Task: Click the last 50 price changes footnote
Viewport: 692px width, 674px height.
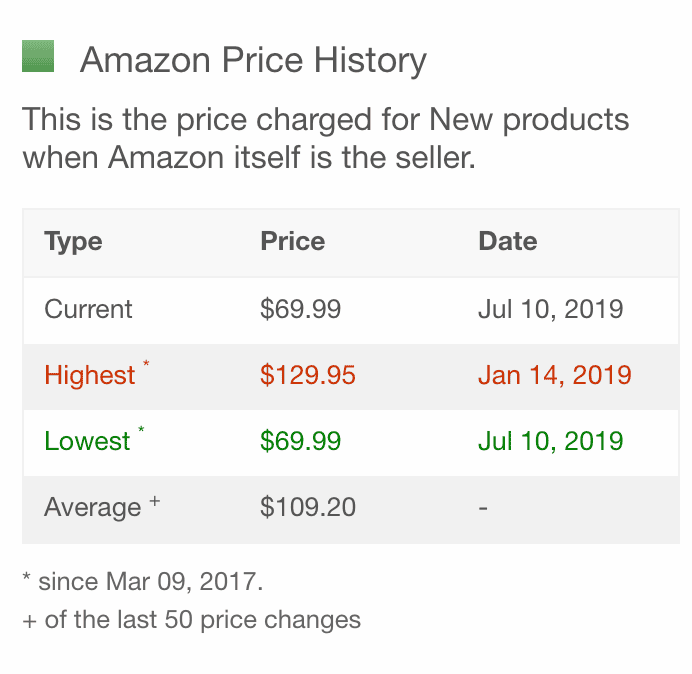Action: click(x=192, y=620)
